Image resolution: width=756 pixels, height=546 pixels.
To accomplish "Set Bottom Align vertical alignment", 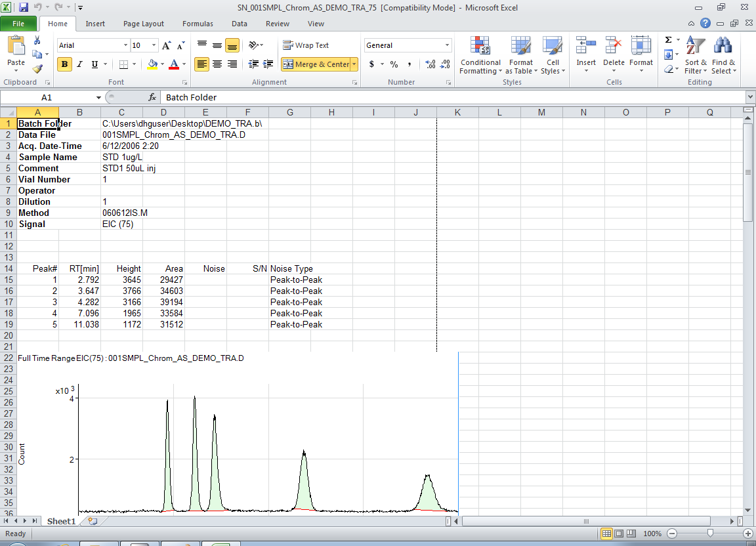I will coord(232,45).
